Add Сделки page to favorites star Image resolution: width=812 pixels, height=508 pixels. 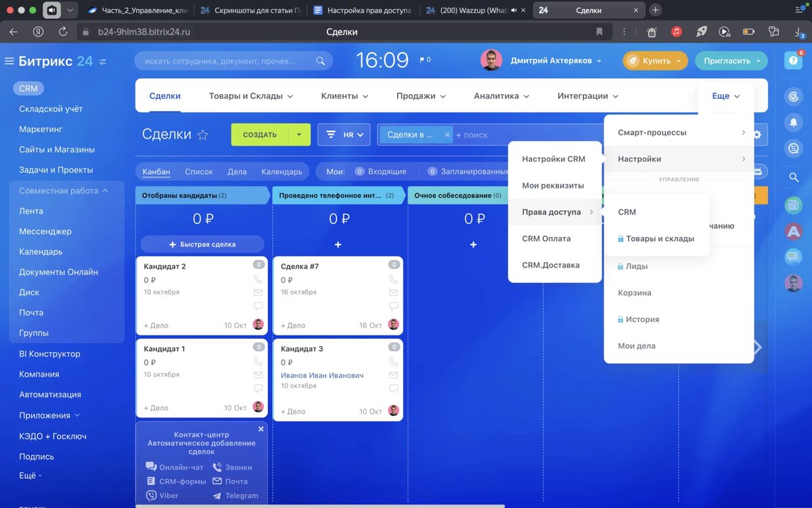(202, 135)
